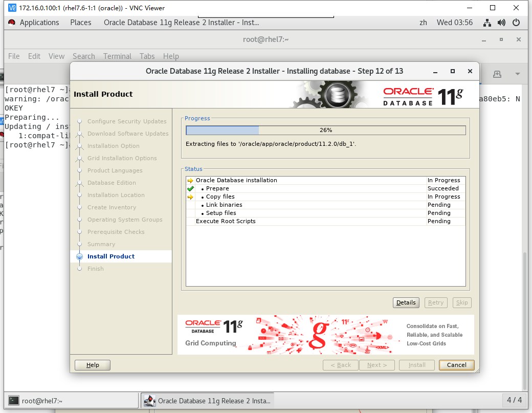532x413 pixels.
Task: Open terminal Help menu
Action: click(x=171, y=56)
